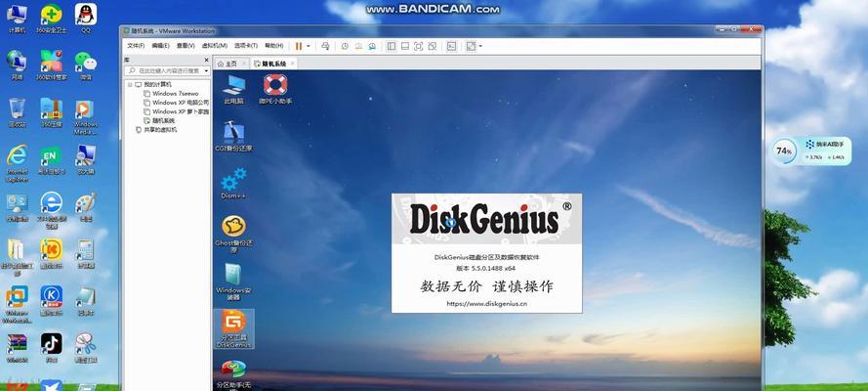Open the Dism++ gears icon
This screenshot has width=868, height=391.
click(233, 184)
